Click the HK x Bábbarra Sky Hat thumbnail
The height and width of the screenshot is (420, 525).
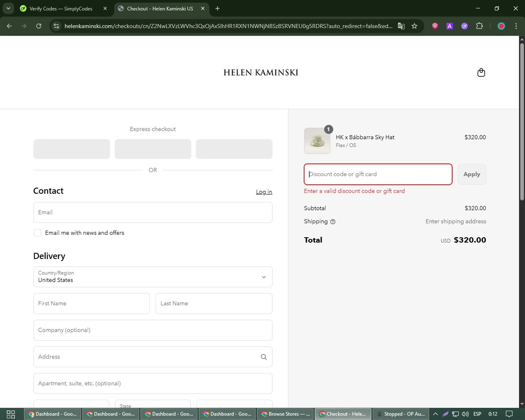317,141
